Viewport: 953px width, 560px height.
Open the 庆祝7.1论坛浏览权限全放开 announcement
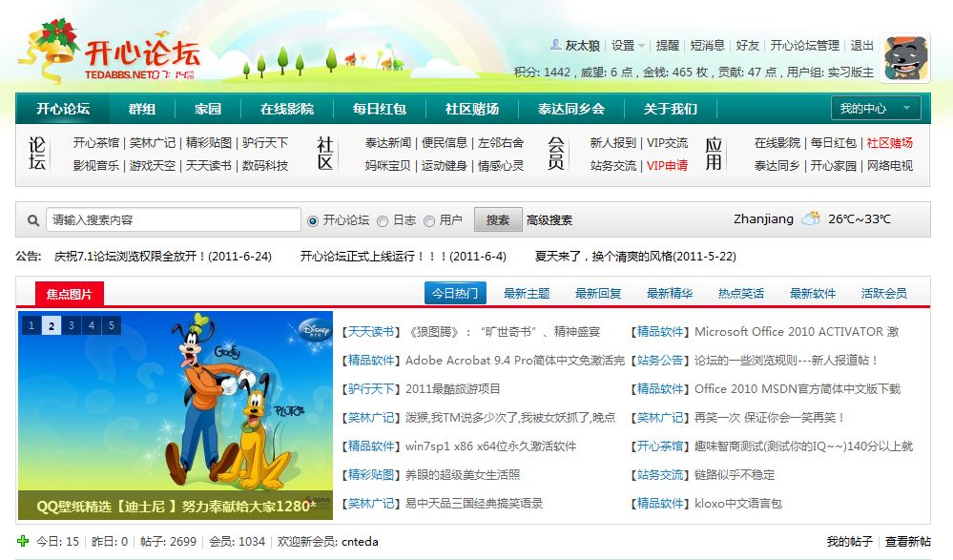pos(163,256)
